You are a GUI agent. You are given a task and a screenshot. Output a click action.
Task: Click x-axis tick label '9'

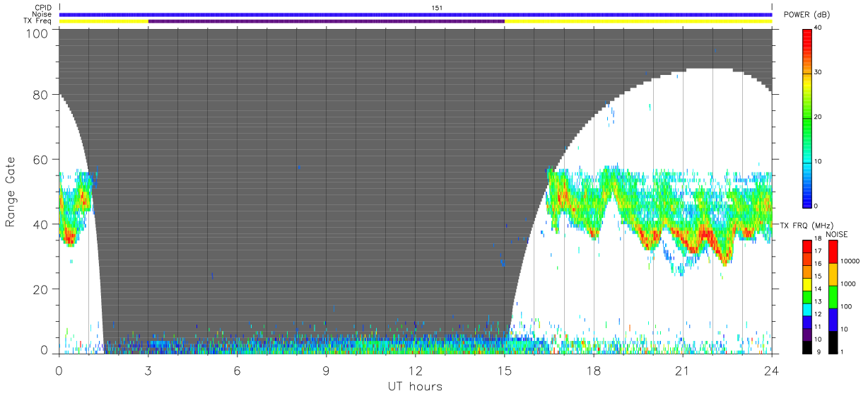(x=327, y=370)
